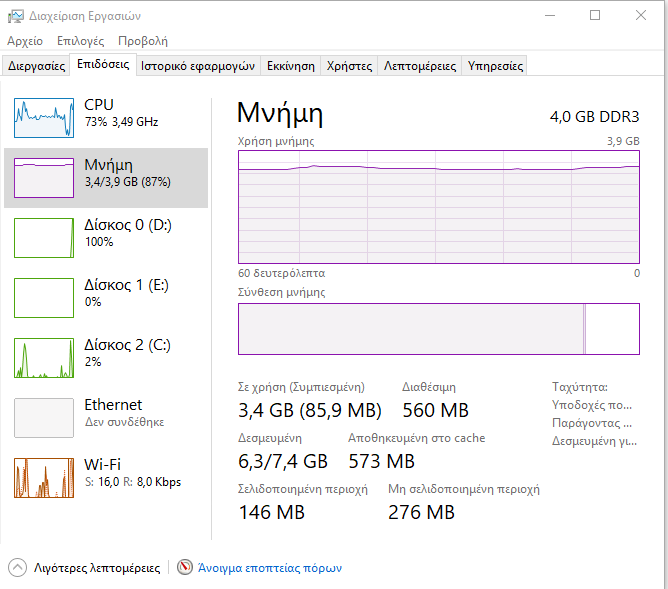Image resolution: width=668 pixels, height=589 pixels.
Task: Click the '560 MB' available memory value
Action: tap(435, 411)
